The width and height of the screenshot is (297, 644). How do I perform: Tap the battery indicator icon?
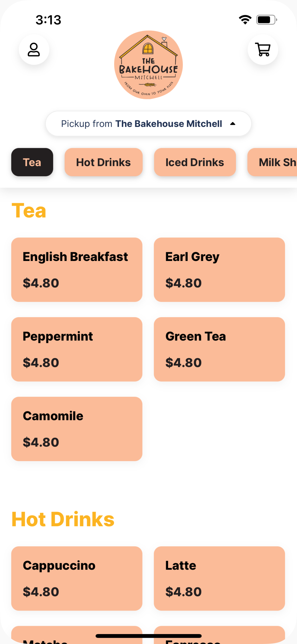pyautogui.click(x=267, y=20)
